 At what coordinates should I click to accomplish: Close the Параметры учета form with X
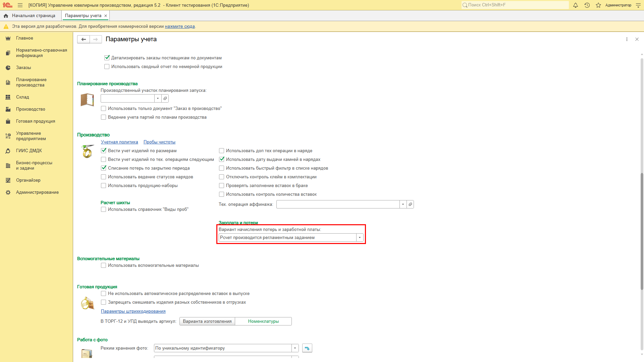[x=637, y=39]
